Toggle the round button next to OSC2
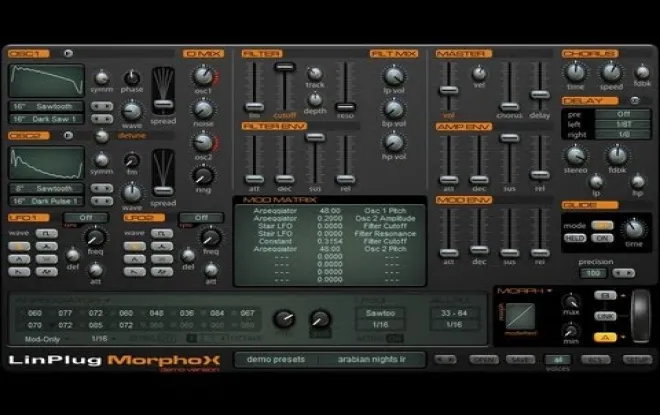Viewport: 660px width, 415px height. (x=68, y=136)
